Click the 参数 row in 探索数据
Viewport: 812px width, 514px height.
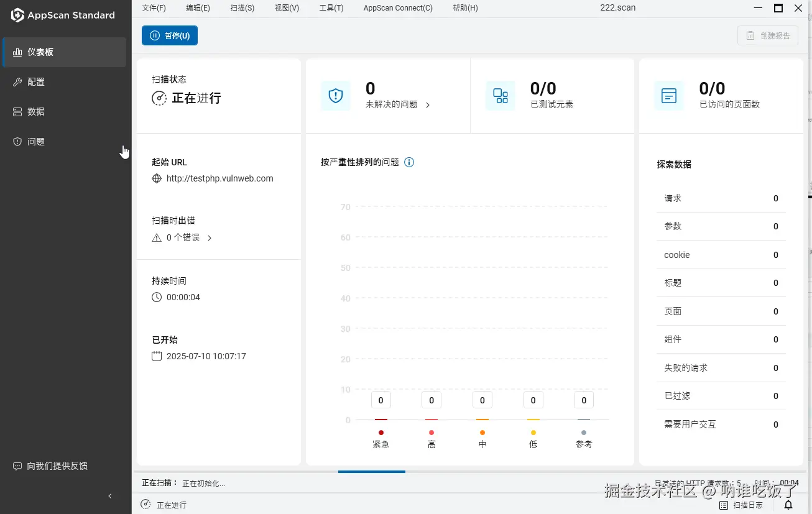721,226
